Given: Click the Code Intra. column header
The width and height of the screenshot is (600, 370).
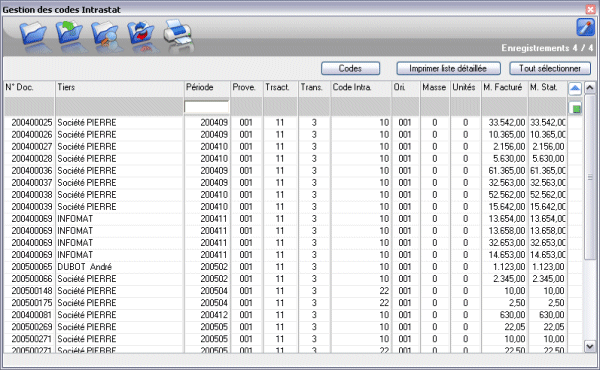Looking at the screenshot, I should point(361,87).
